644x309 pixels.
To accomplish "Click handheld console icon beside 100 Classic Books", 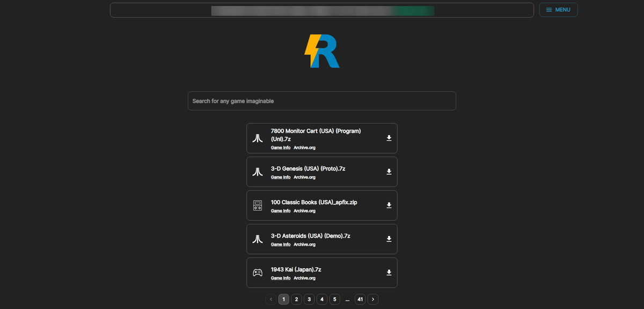I will pos(258,205).
